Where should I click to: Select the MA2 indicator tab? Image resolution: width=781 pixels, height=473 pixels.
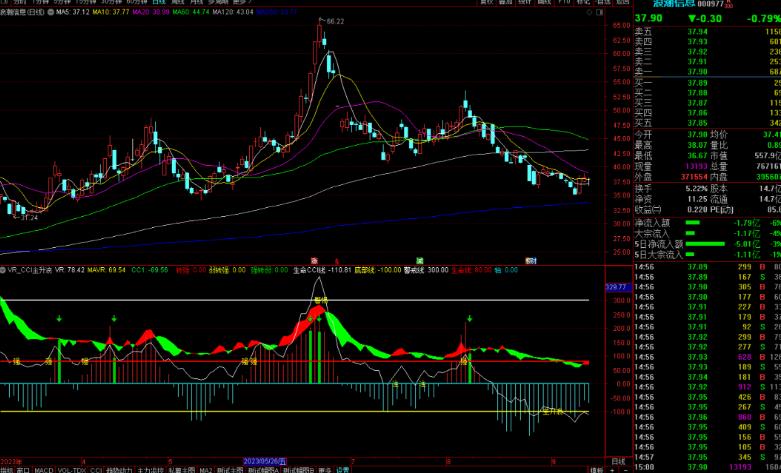pyautogui.click(x=206, y=470)
